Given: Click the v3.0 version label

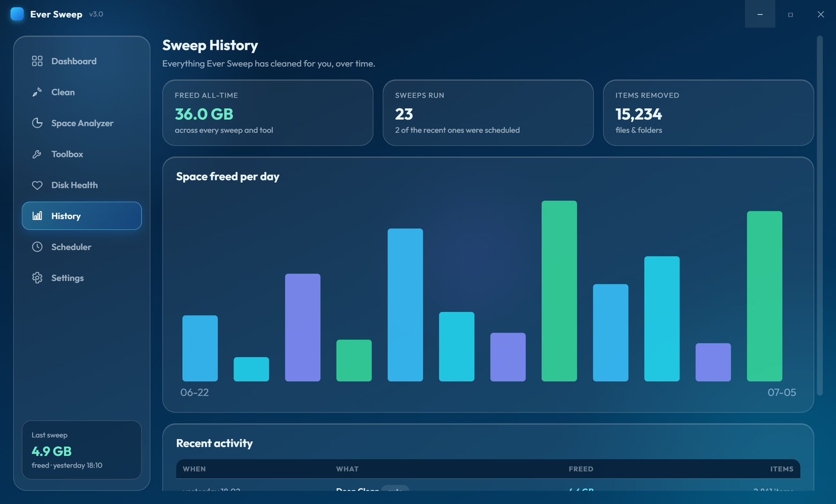Looking at the screenshot, I should (x=96, y=14).
